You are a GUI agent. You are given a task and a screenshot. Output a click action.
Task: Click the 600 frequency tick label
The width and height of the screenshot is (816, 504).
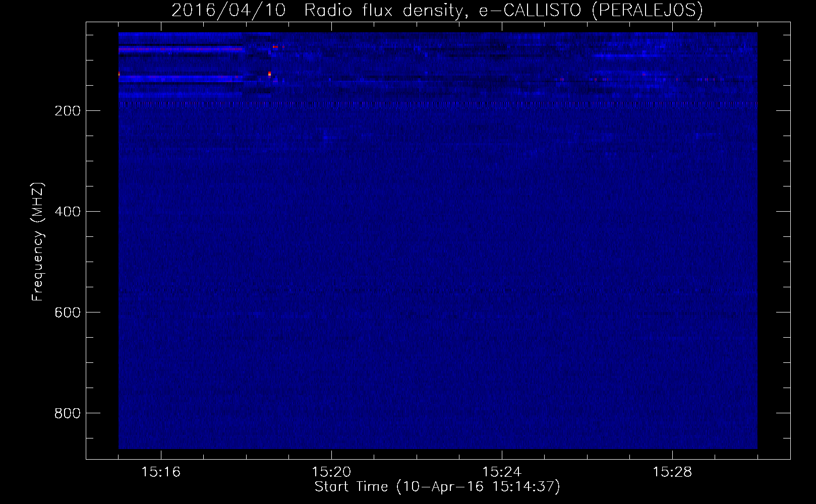pos(68,312)
